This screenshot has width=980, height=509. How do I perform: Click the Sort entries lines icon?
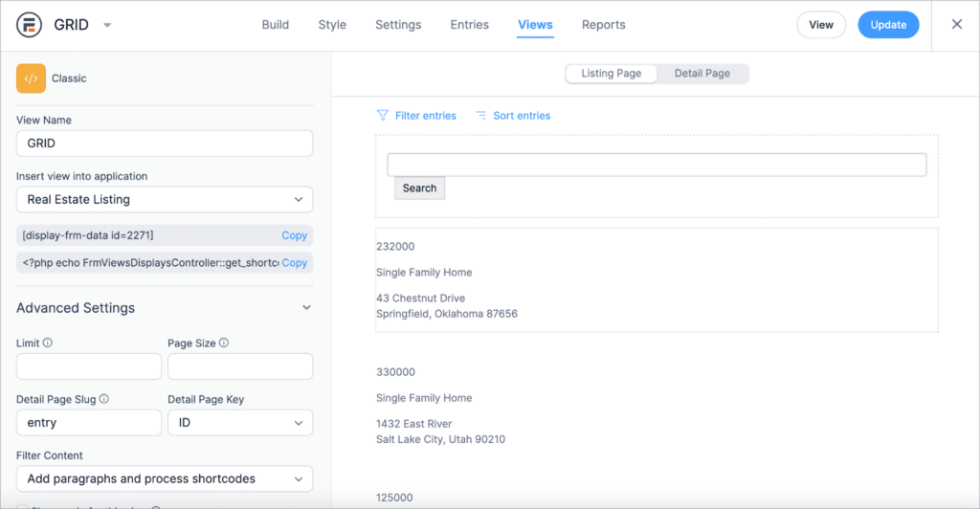480,116
